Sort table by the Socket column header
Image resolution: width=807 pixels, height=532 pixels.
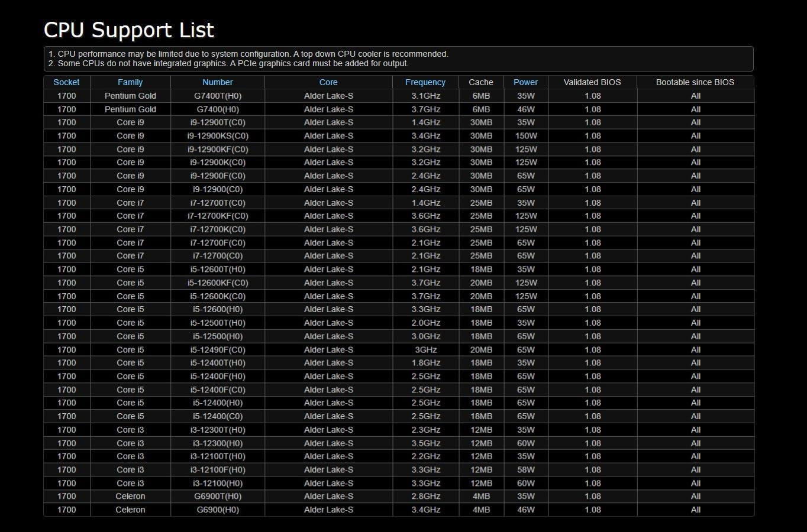pyautogui.click(x=66, y=82)
